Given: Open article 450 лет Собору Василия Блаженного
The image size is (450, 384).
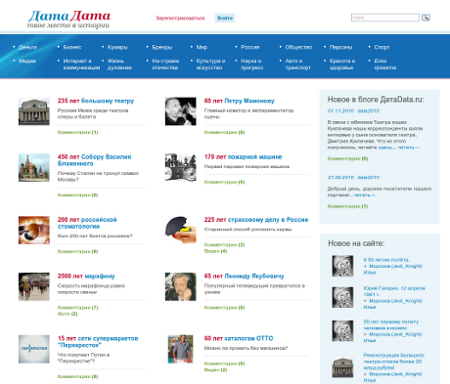Looking at the screenshot, I should [x=94, y=160].
